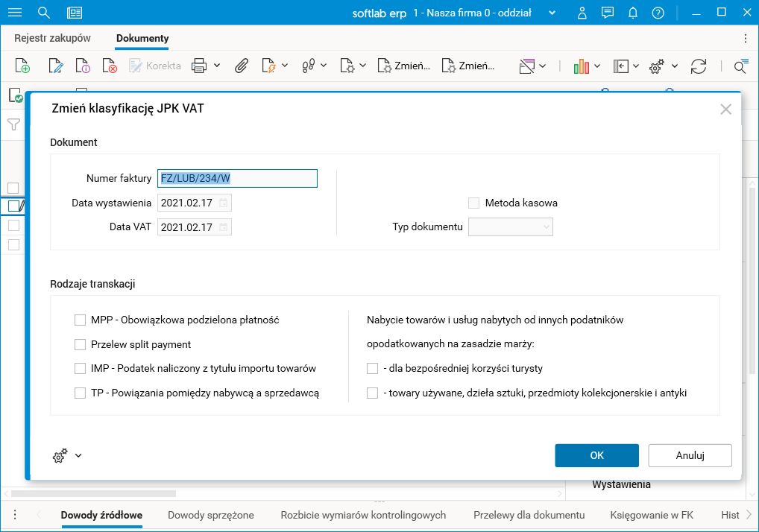Expand the footsteps icon dropdown arrow
Screen dimensions: 759x532
pyautogui.click(x=324, y=66)
